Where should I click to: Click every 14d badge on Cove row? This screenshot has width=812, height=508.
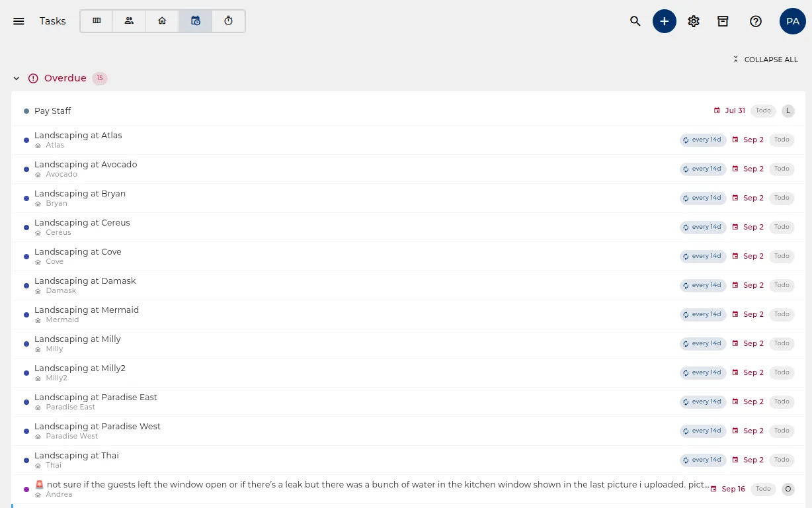coord(703,256)
